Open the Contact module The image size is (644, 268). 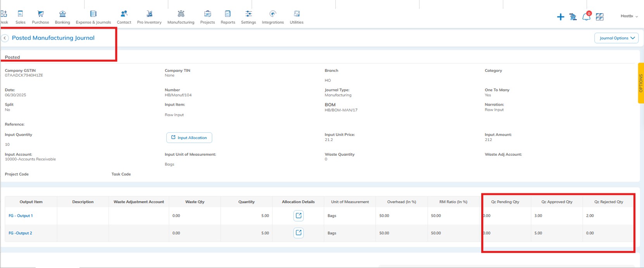[x=124, y=17]
